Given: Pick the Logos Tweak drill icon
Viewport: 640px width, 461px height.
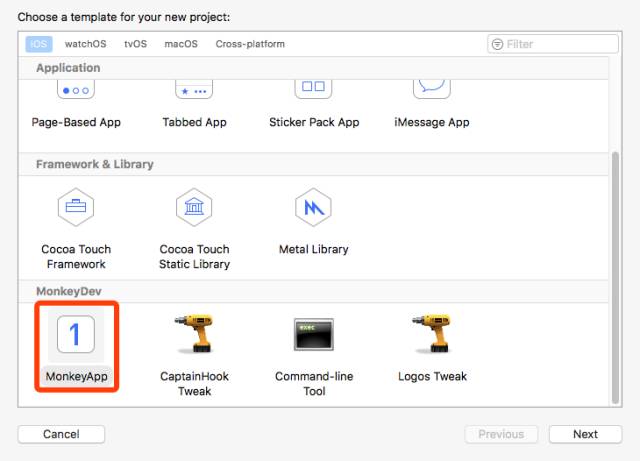Looking at the screenshot, I should point(432,333).
